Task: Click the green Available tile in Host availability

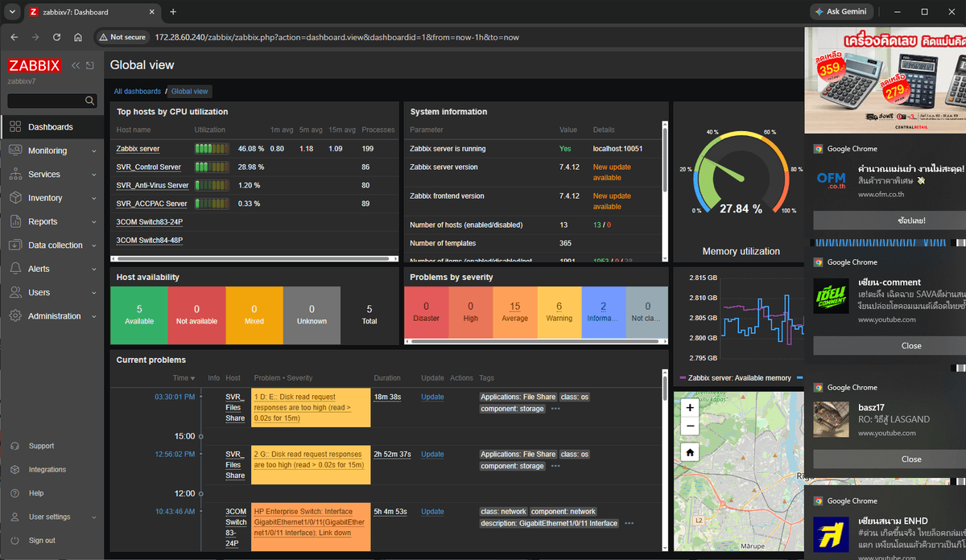Action: point(139,315)
